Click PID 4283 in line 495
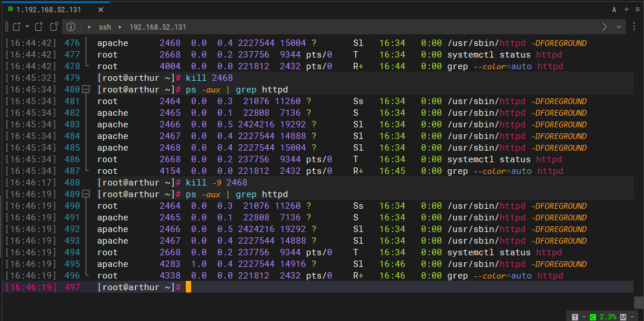 [170, 264]
